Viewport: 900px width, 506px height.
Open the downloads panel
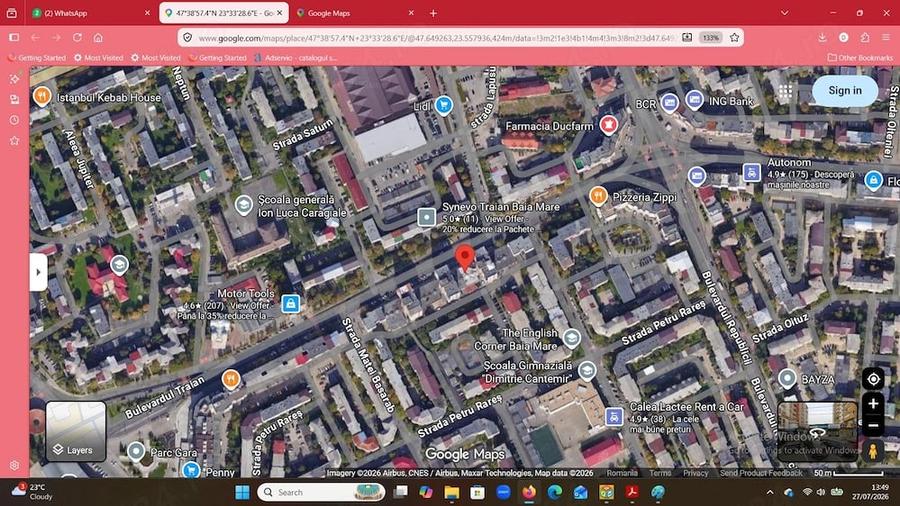click(x=822, y=37)
